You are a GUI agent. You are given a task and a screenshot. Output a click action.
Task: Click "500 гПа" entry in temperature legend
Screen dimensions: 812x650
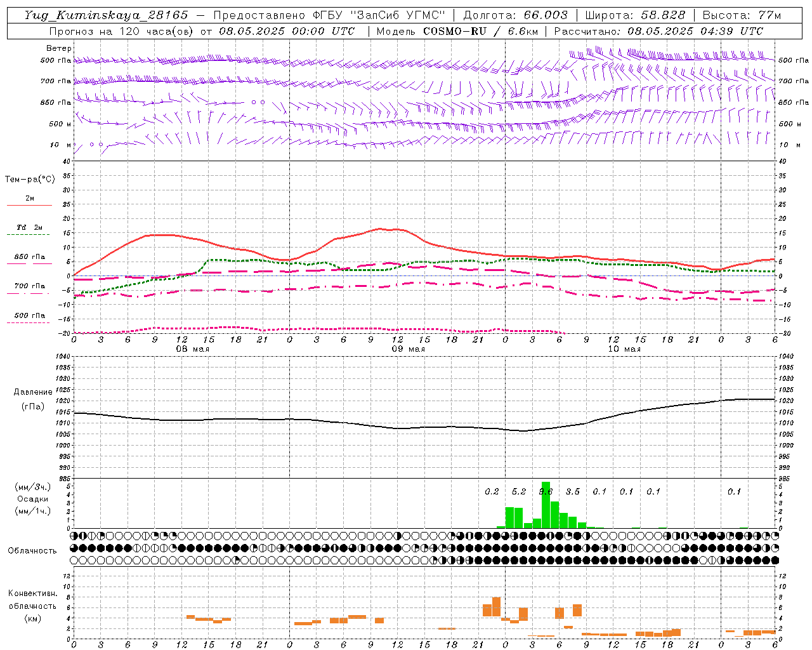30,315
